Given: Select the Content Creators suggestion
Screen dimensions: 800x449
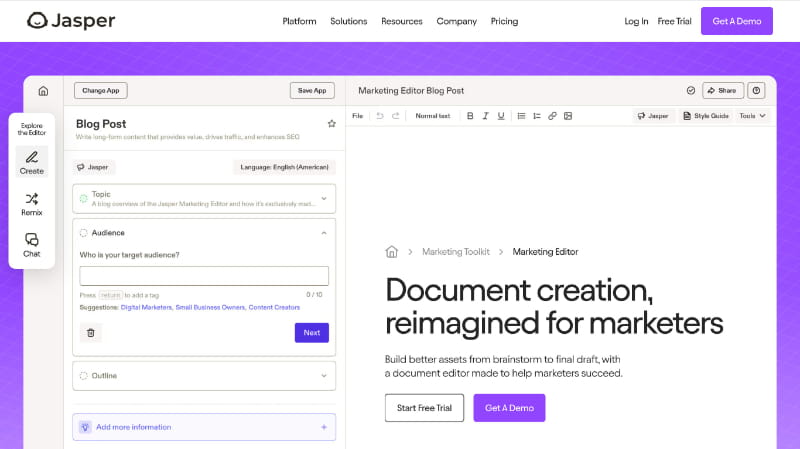Looking at the screenshot, I should point(274,307).
